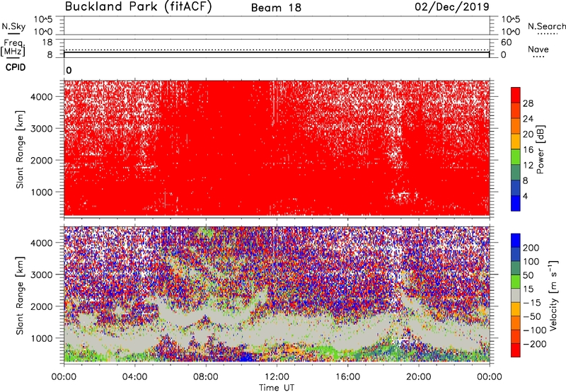Click the teal 8–12 dB power colorbar segment

pyautogui.click(x=516, y=173)
